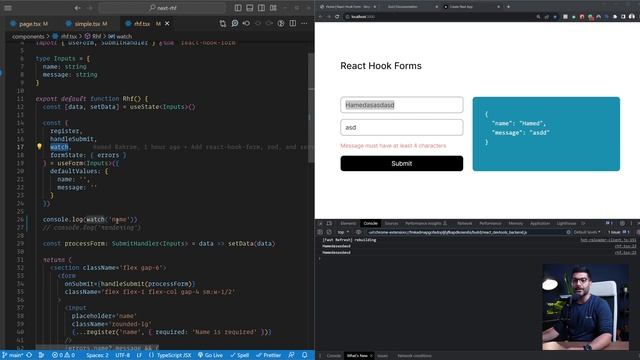This screenshot has width=640, height=360.
Task: Change end of line sequence LF
Action: 139,355
